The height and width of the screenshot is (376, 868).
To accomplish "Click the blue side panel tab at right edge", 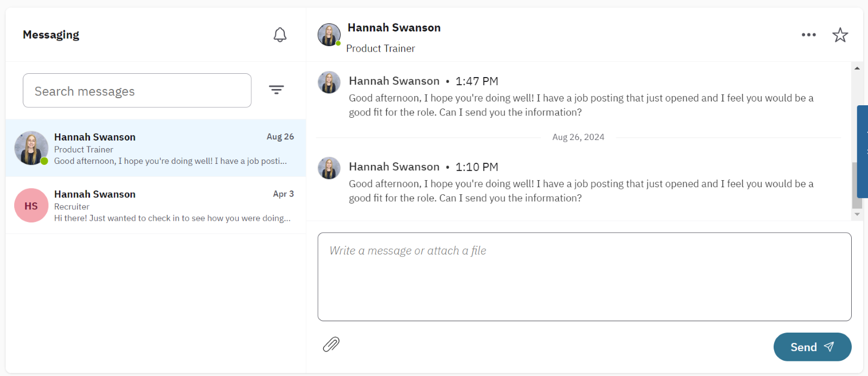I will coord(862,151).
